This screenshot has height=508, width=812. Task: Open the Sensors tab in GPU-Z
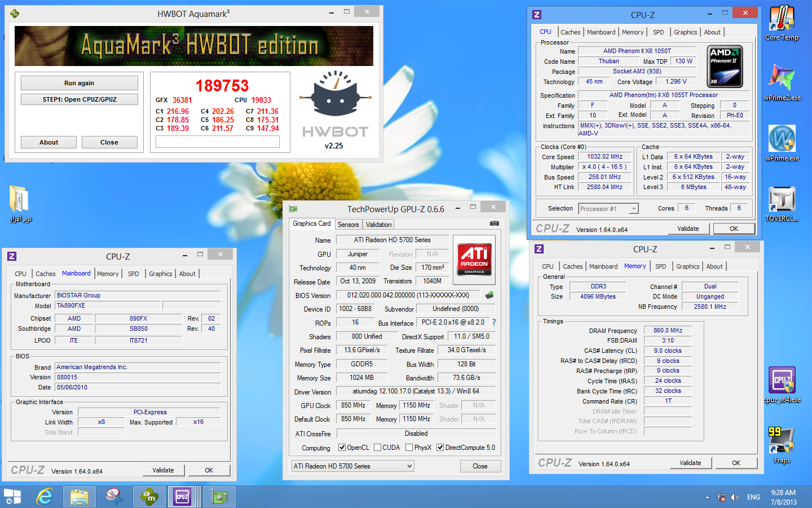(x=348, y=225)
